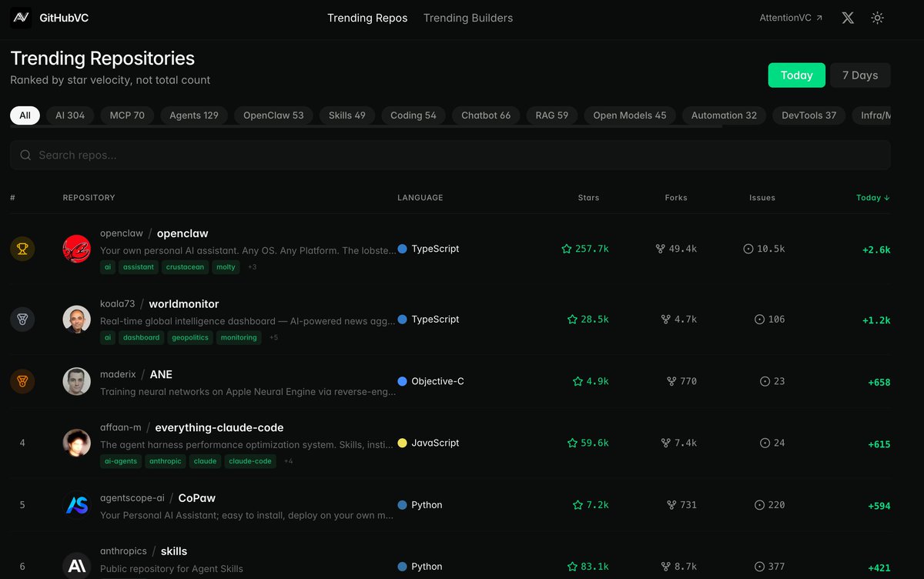Click the crustacean tag on openclaw
The height and width of the screenshot is (579, 924).
185,267
